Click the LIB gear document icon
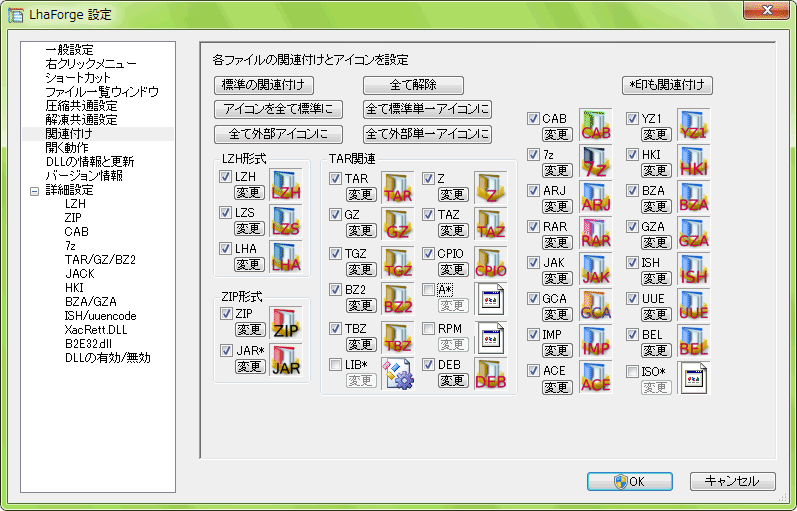 click(x=397, y=374)
